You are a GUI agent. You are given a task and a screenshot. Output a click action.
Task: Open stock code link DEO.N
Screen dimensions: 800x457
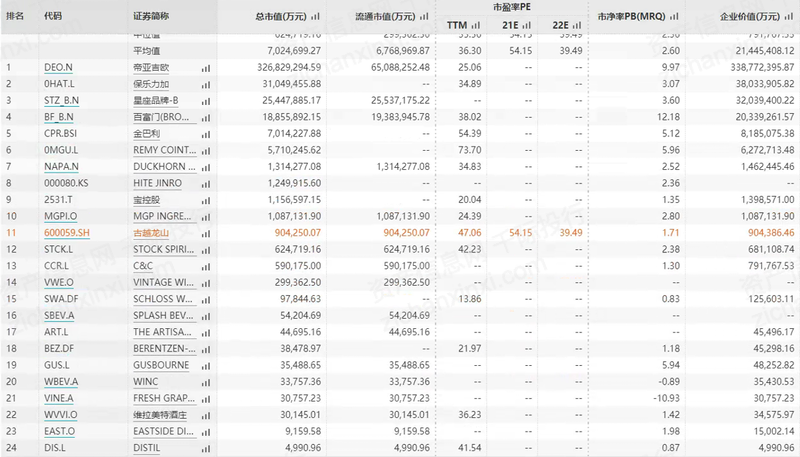click(x=58, y=67)
